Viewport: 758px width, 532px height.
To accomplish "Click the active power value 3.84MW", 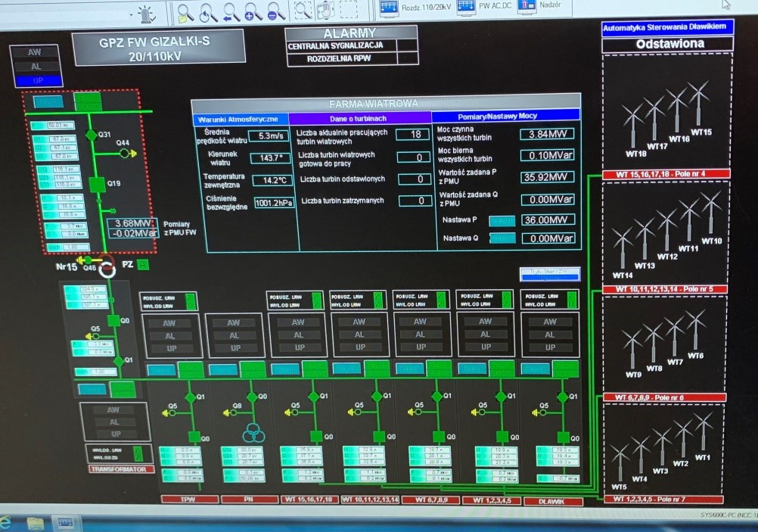I will coord(547,134).
